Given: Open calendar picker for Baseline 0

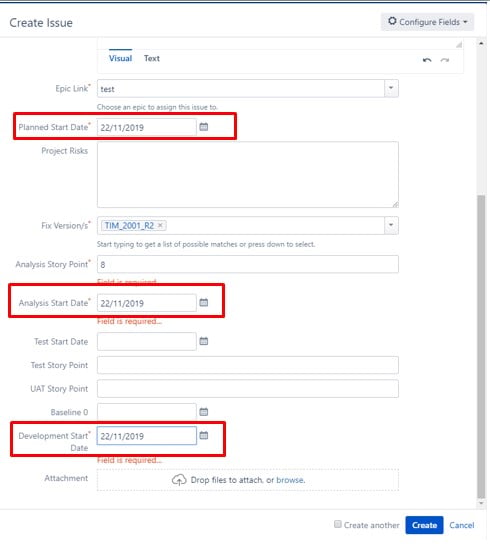Looking at the screenshot, I should click(x=204, y=412).
